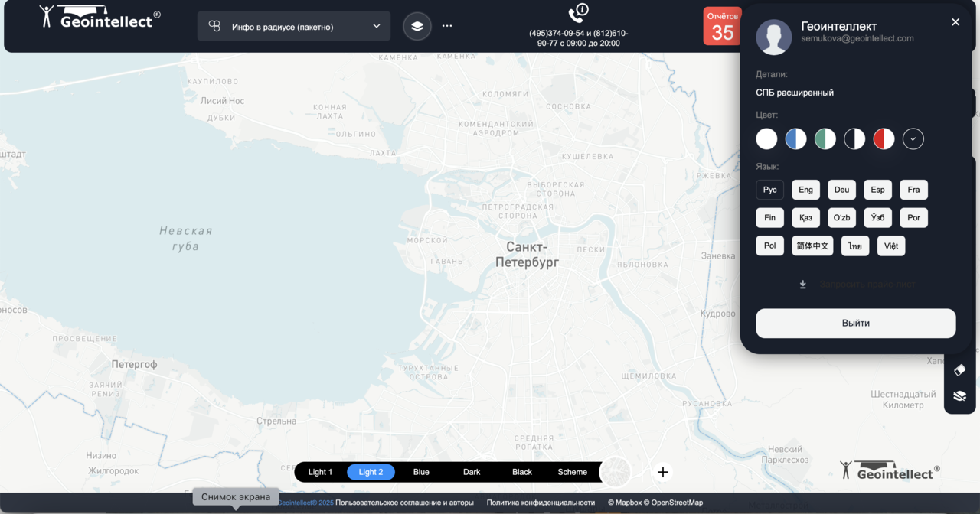Select Eng as the interface language
Viewport: 980px width, 514px height.
(x=805, y=190)
